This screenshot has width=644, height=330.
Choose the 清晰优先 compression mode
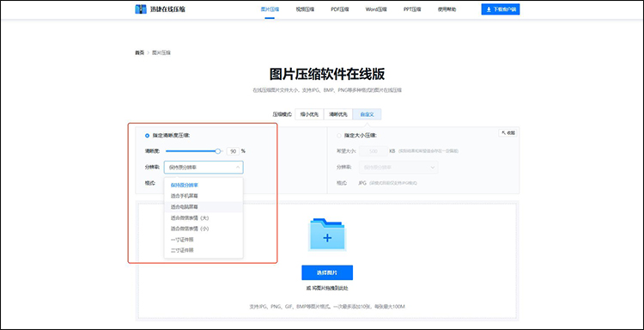pos(338,114)
